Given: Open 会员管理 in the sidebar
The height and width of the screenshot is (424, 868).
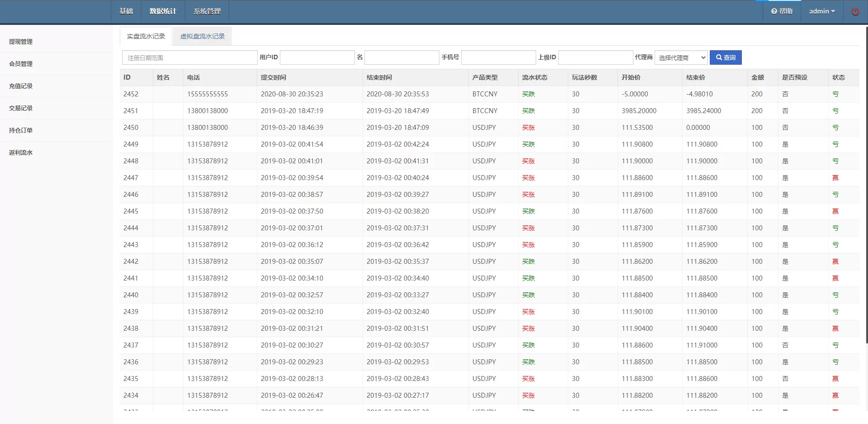Looking at the screenshot, I should click(21, 64).
